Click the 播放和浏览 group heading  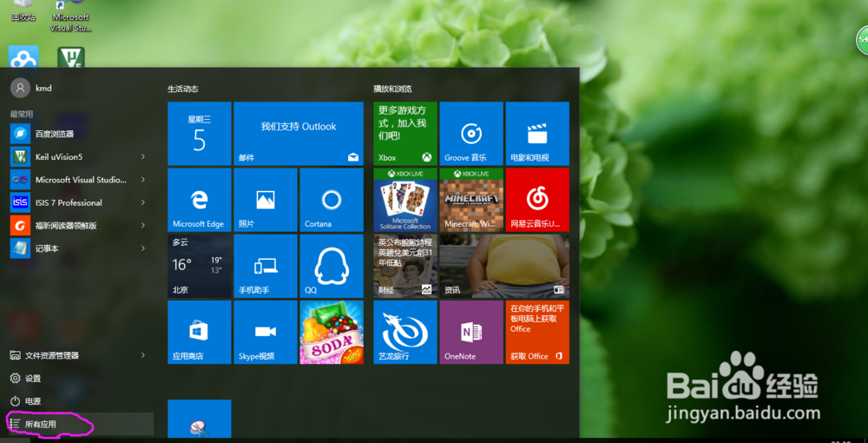point(392,89)
